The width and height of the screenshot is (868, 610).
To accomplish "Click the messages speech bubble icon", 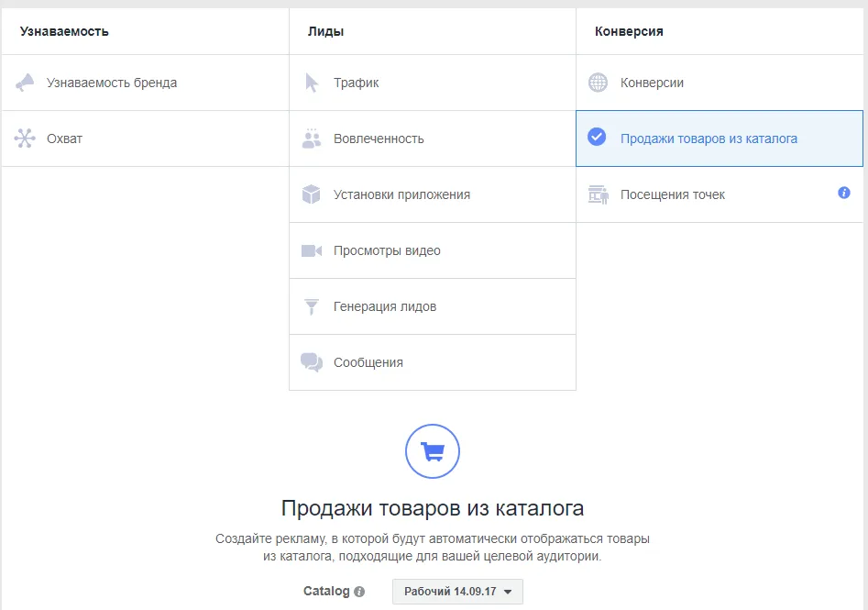I will [x=312, y=362].
